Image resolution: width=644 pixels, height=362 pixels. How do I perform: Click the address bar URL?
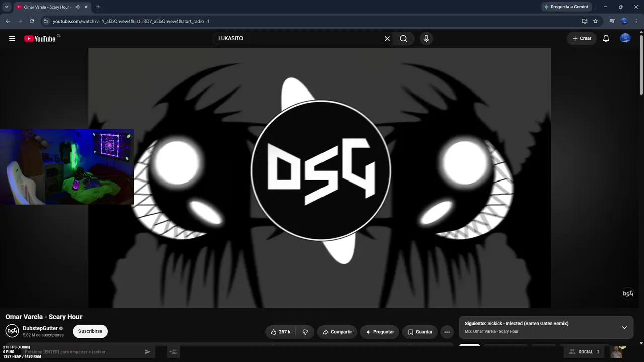[x=131, y=21]
